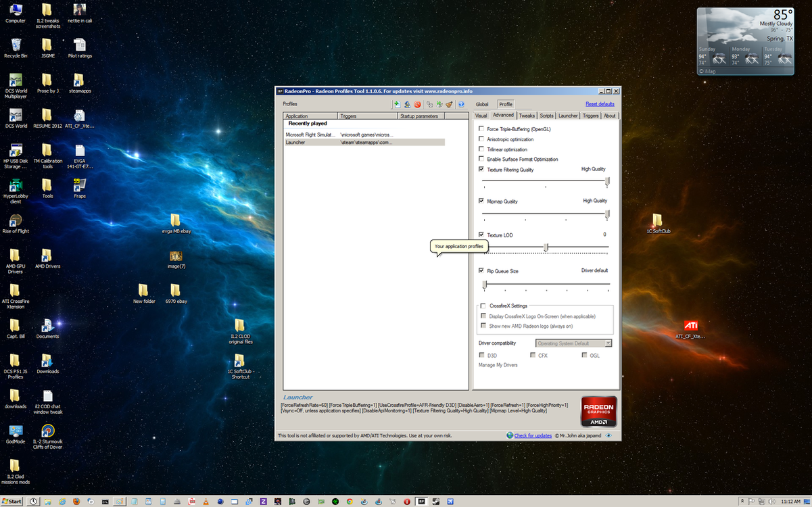Uncheck Mipmap Quality checkbox
Screen dimensions: 812x507
481,201
